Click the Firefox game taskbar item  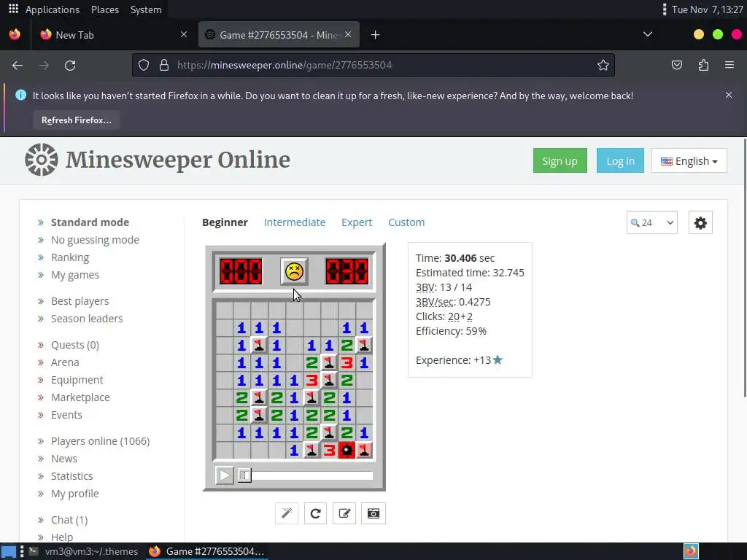point(206,551)
